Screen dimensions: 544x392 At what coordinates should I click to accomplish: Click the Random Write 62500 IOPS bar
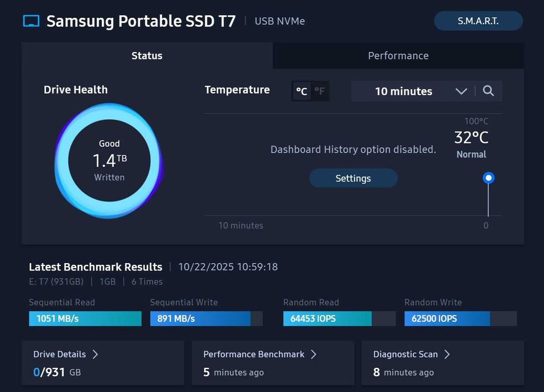click(x=461, y=319)
